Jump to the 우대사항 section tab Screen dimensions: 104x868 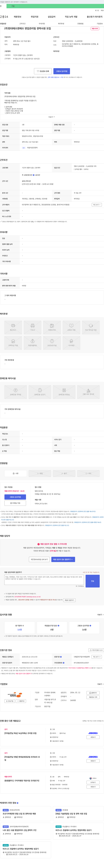42,24
